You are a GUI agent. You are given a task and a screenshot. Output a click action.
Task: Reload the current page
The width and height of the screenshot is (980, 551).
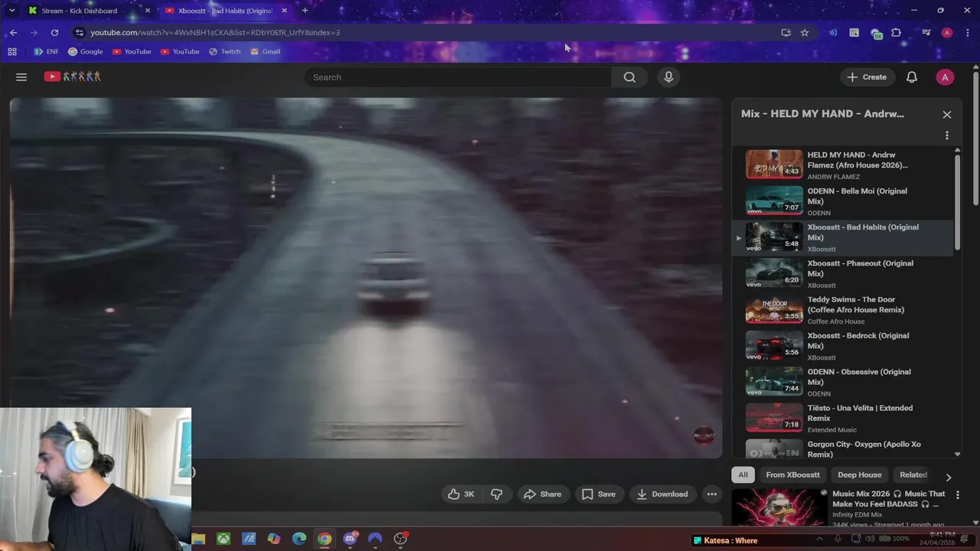tap(54, 33)
